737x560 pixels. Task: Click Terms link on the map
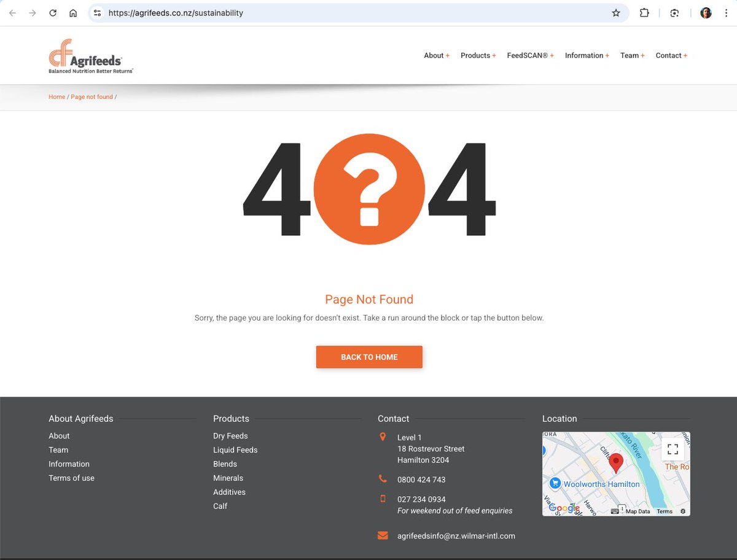click(665, 511)
